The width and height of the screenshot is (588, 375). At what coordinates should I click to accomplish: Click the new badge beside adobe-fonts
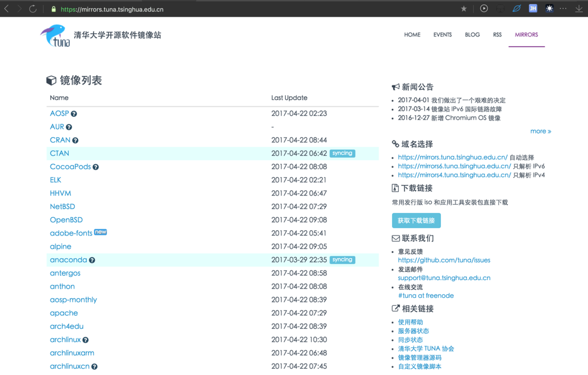(101, 232)
